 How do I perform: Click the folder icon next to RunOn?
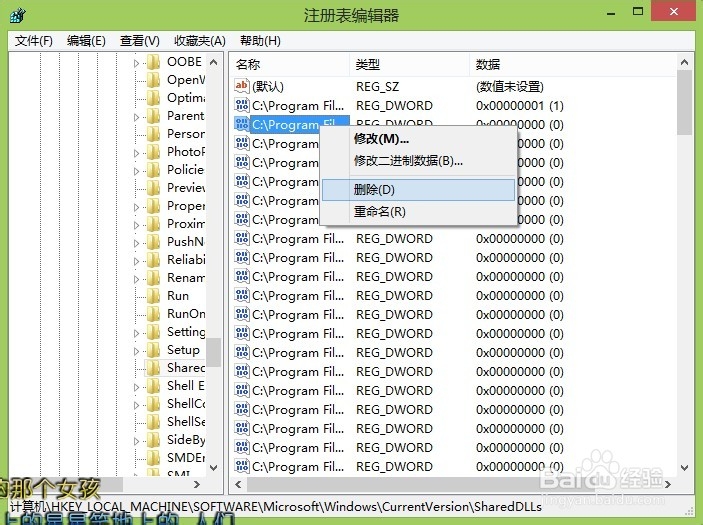click(153, 313)
